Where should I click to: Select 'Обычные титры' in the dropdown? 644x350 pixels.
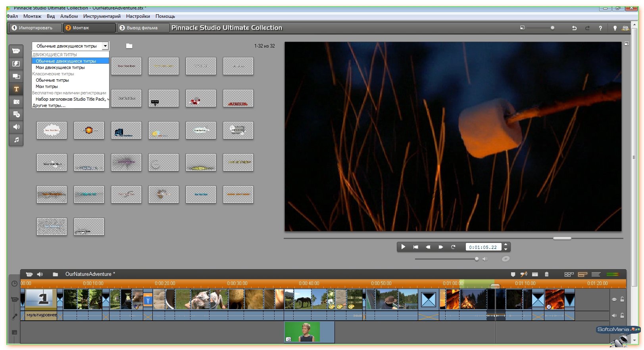[70, 80]
